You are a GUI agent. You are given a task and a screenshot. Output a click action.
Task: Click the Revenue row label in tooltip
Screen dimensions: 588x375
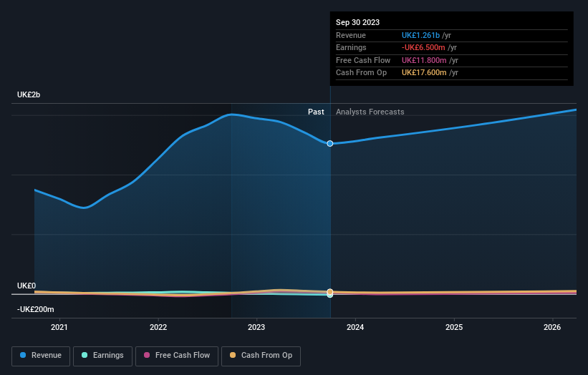[351, 35]
